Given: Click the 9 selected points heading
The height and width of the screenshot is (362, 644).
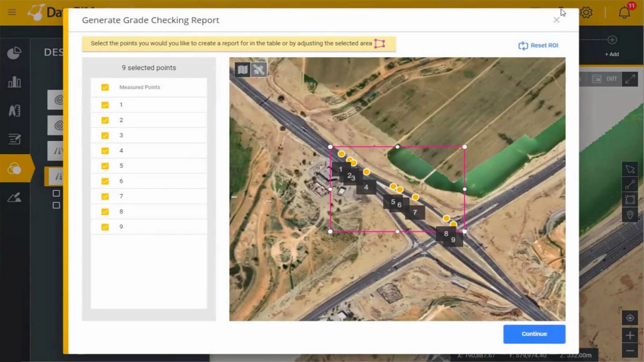Looking at the screenshot, I should [149, 68].
